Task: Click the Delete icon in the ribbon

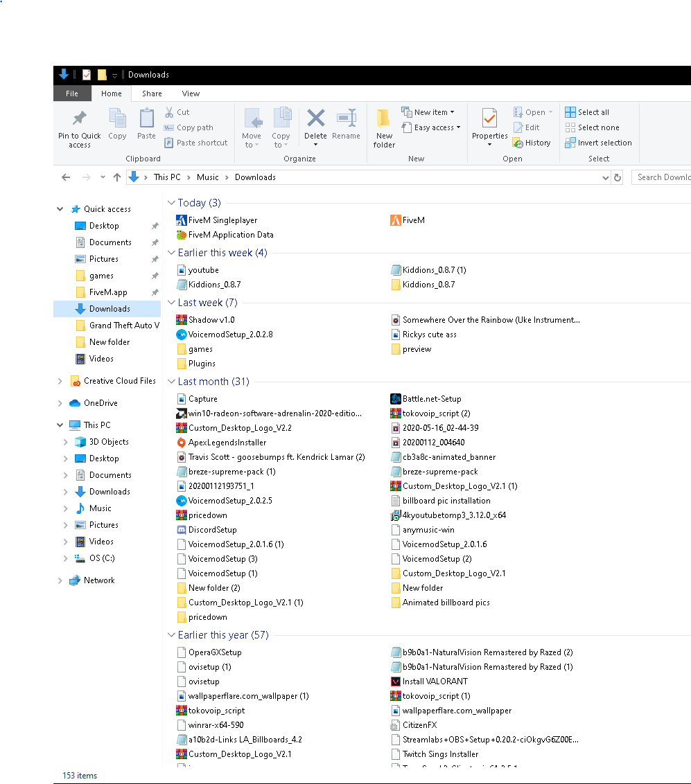Action: 315,118
